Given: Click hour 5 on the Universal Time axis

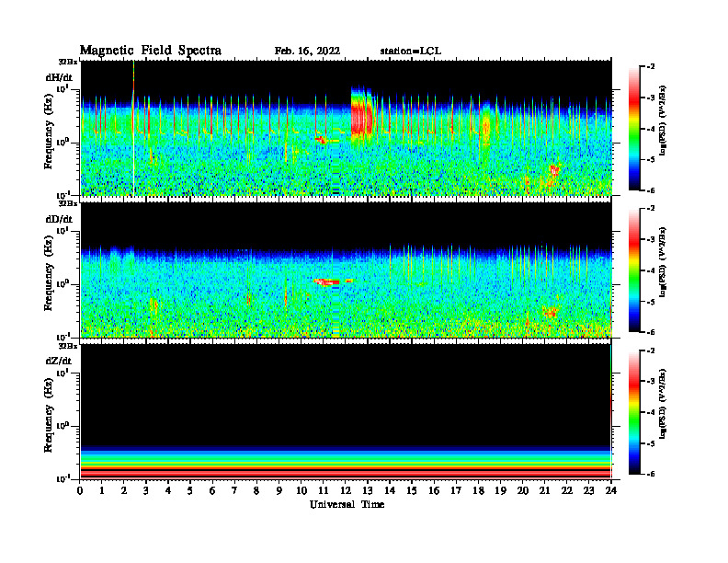Looking at the screenshot, I should 190,490.
